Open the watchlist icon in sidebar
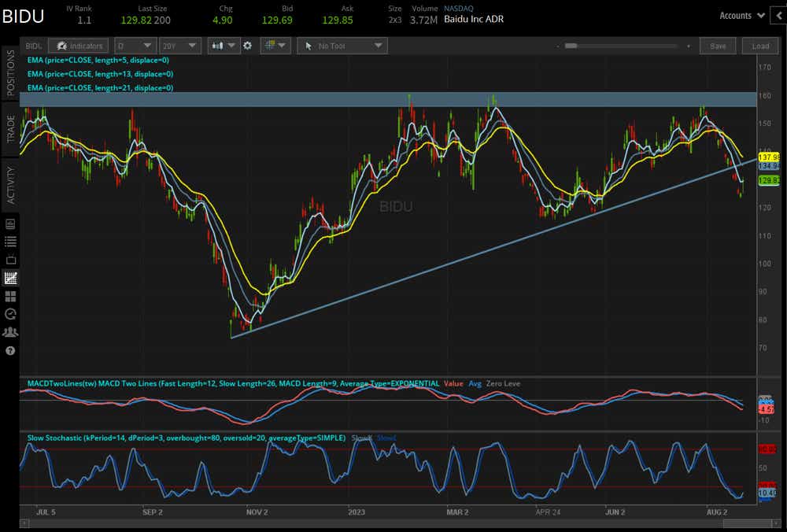The width and height of the screenshot is (787, 532). pyautogui.click(x=10, y=242)
